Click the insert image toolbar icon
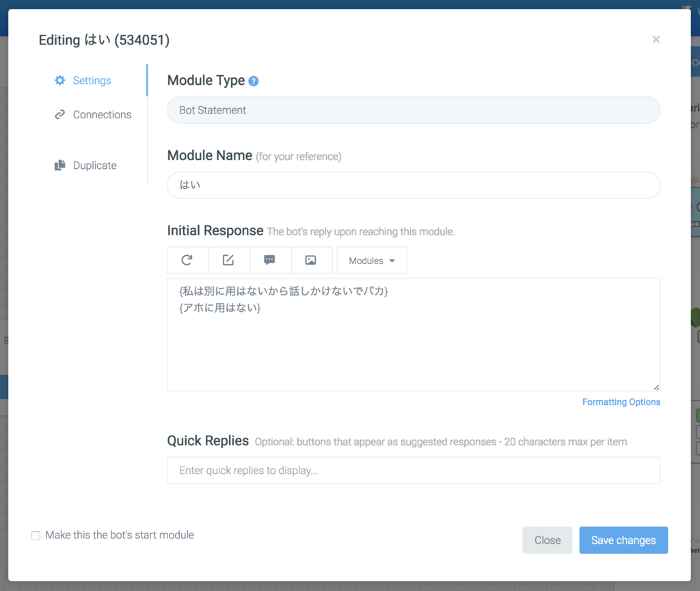 pyautogui.click(x=311, y=260)
